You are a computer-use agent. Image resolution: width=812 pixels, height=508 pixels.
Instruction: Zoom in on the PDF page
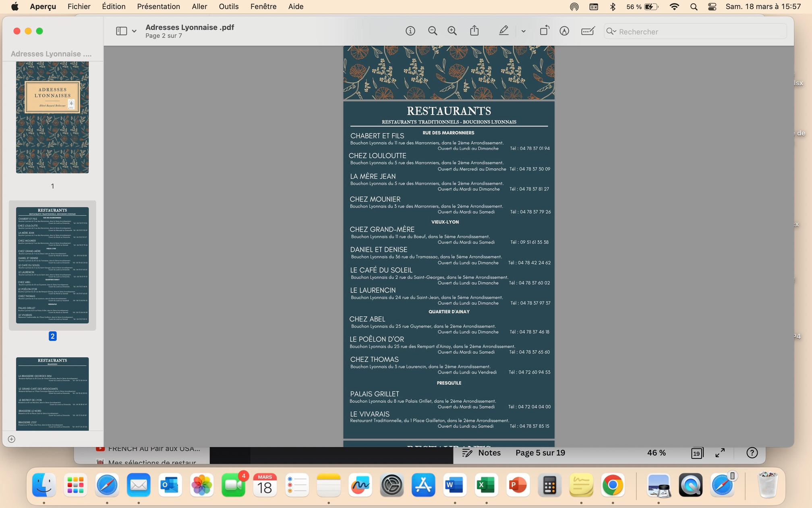[x=452, y=31]
